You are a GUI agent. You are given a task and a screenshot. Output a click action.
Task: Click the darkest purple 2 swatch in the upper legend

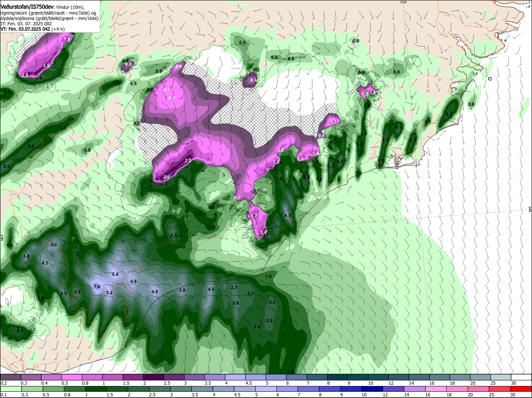coord(153,377)
